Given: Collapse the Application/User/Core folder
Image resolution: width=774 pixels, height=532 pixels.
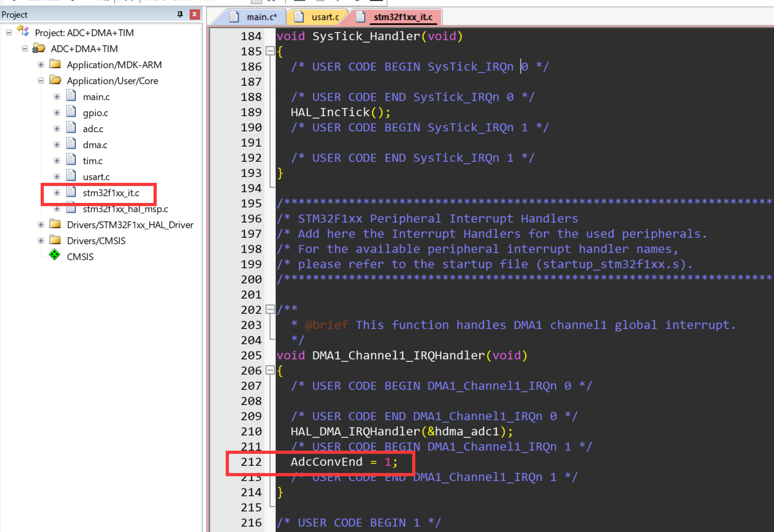Looking at the screenshot, I should click(x=41, y=81).
